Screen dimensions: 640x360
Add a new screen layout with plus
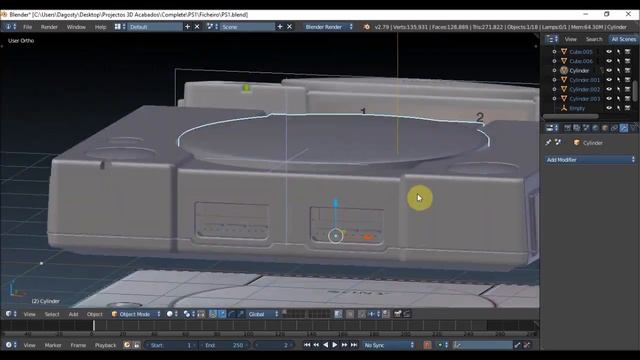tap(187, 27)
